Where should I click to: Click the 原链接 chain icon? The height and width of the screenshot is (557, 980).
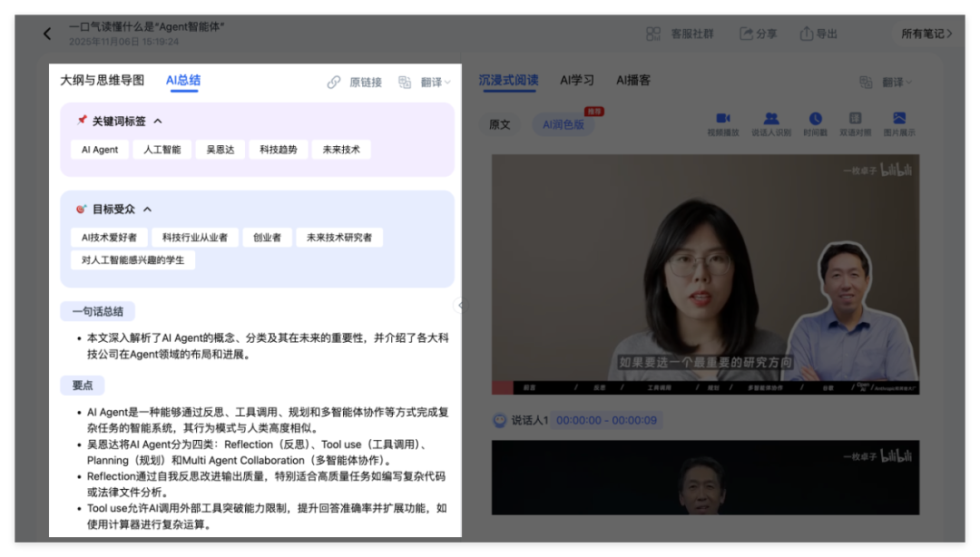[334, 82]
